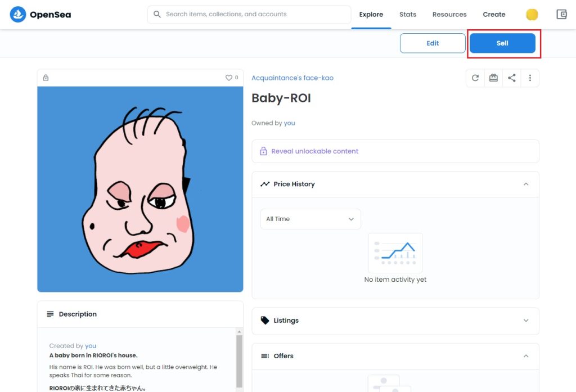576x392 pixels.
Task: Open the All Time range dropdown
Action: [310, 219]
